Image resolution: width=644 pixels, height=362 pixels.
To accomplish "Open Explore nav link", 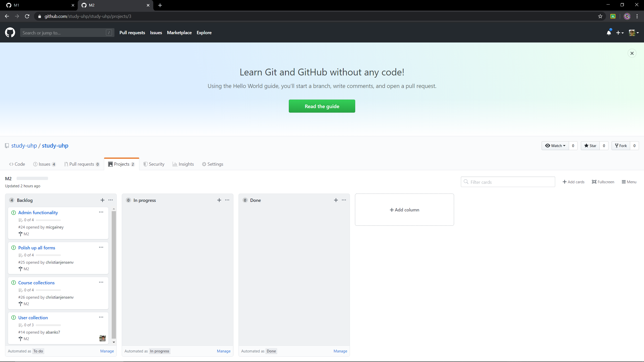I will [204, 33].
